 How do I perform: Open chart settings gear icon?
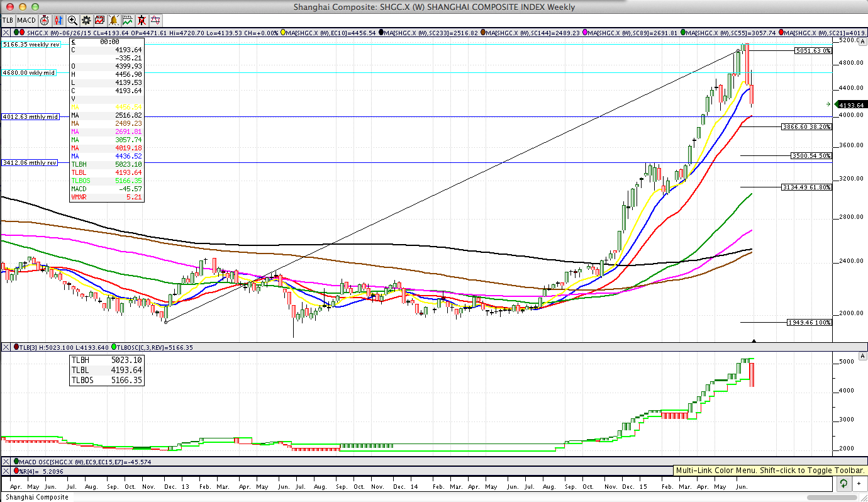click(86, 20)
